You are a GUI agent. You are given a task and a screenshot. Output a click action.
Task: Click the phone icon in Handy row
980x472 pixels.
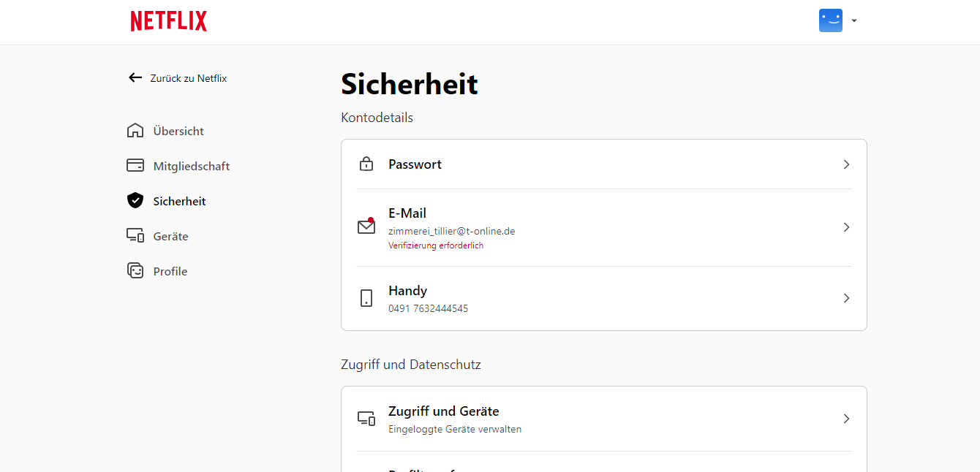pos(366,298)
